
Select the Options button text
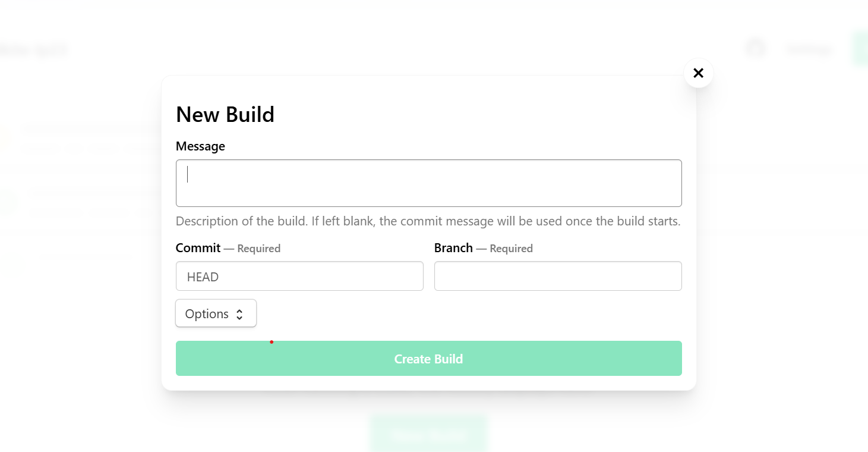[206, 313]
